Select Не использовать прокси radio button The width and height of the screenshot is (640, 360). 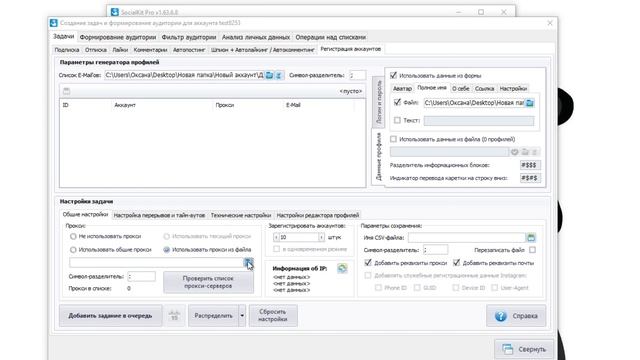pyautogui.click(x=73, y=236)
